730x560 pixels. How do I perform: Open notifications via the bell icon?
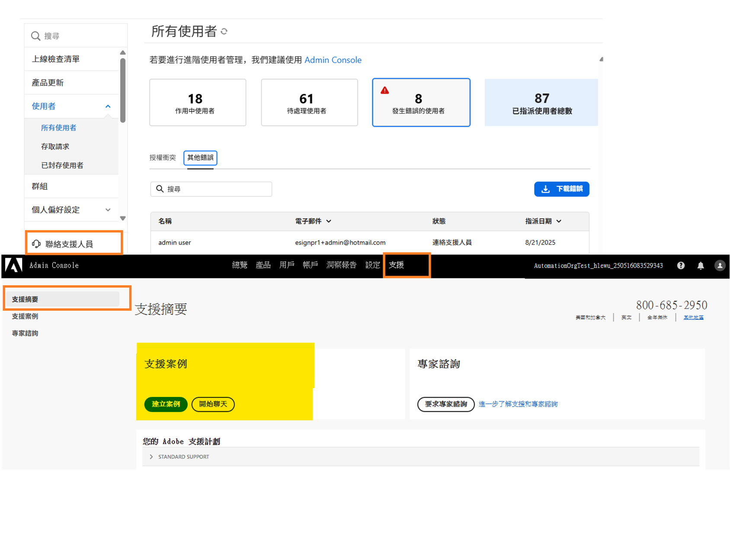tap(701, 266)
